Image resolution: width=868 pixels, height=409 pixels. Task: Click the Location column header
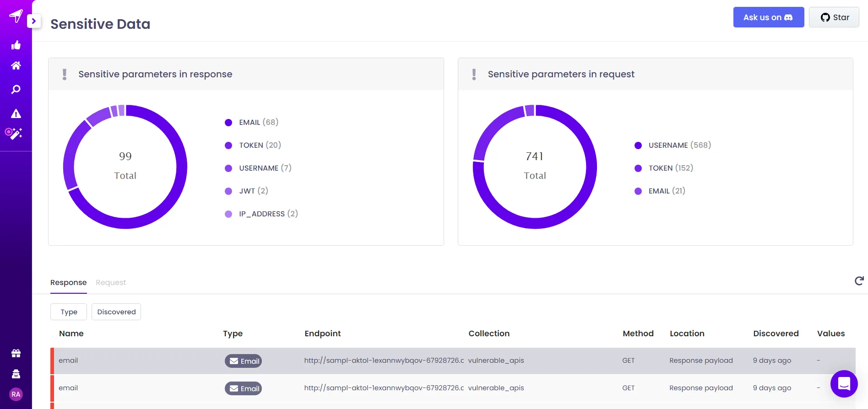tap(687, 334)
